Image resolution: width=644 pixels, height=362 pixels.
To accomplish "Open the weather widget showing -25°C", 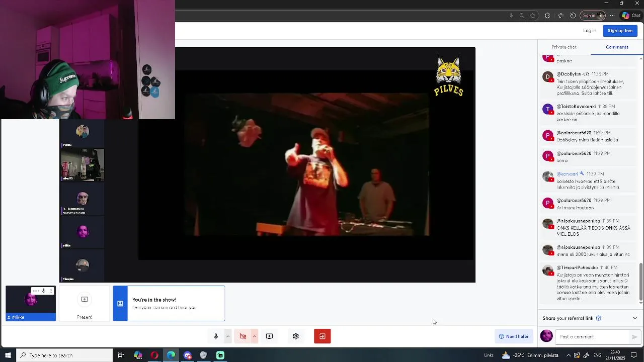I will 530,355.
